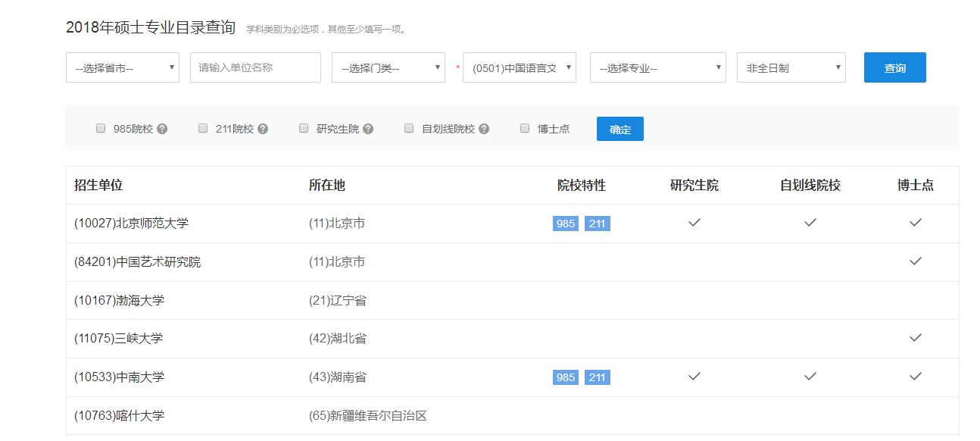Click the help icon beside 自划线院校

tap(482, 129)
